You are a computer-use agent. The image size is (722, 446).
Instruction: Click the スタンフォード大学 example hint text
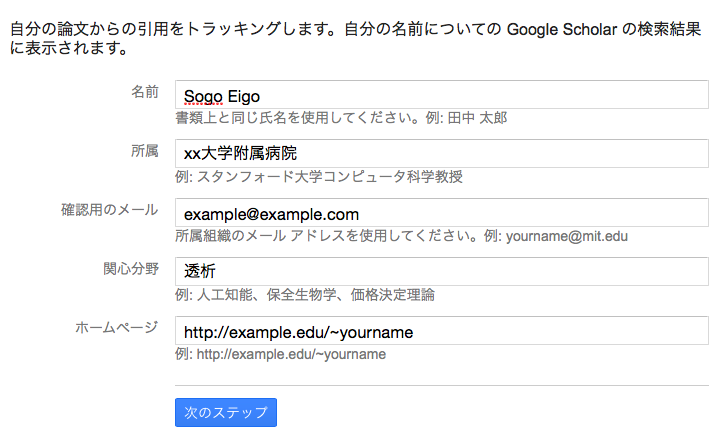point(319,177)
